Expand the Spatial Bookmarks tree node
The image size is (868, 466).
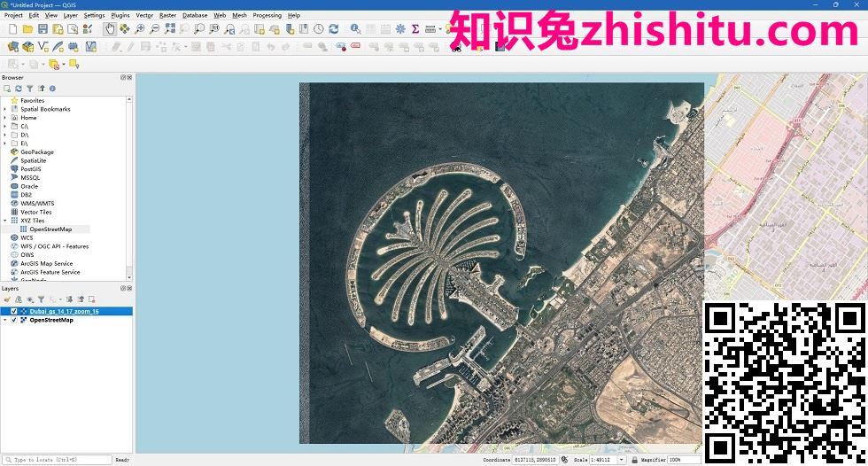(5, 110)
